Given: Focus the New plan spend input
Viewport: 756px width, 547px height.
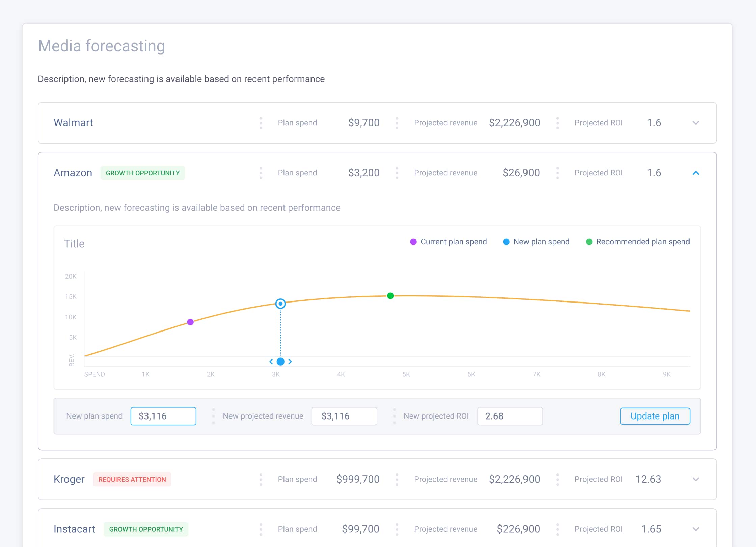Looking at the screenshot, I should (x=163, y=416).
